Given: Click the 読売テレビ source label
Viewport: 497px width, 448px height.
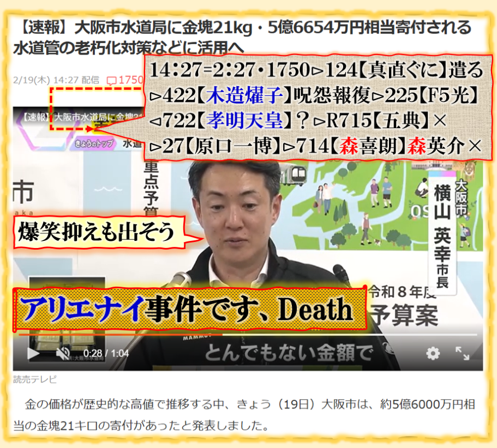Looking at the screenshot, I should click(35, 380).
